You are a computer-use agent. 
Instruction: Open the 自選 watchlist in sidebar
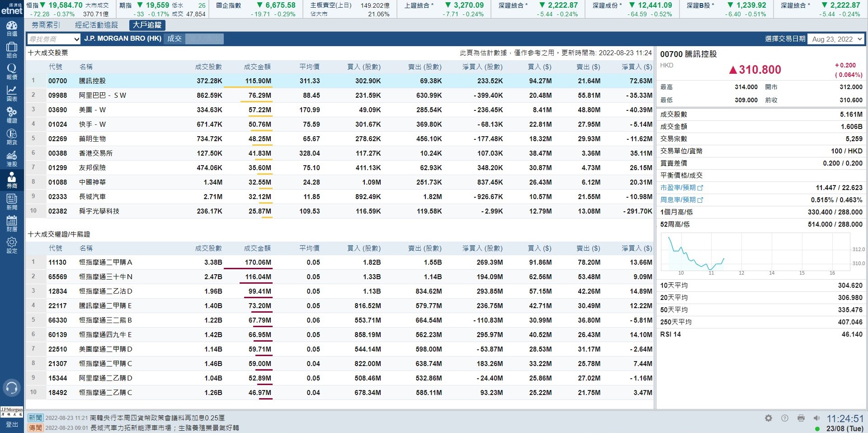(x=12, y=29)
